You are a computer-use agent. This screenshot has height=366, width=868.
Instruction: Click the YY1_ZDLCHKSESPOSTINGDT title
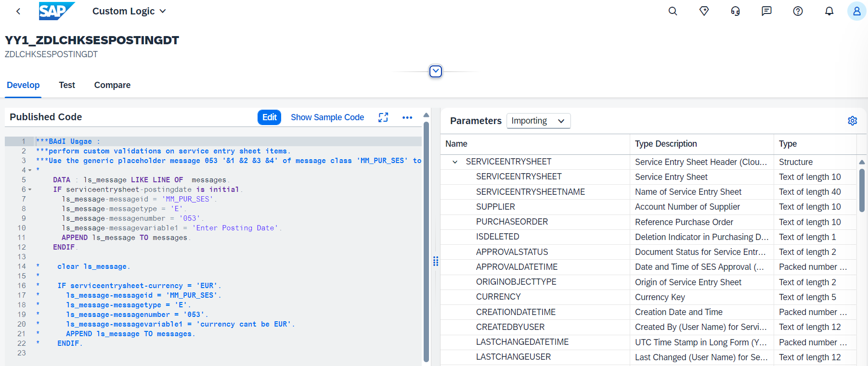(x=92, y=40)
